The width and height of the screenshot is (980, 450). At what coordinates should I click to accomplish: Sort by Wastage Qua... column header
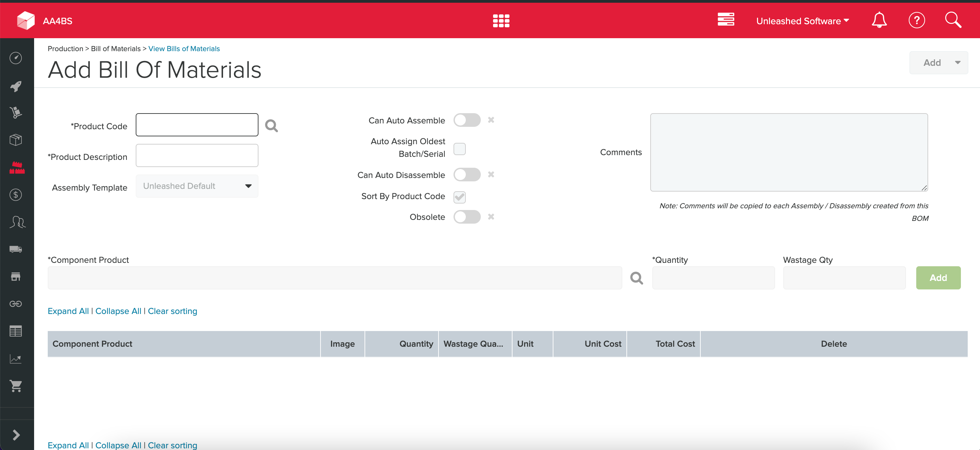[x=475, y=344]
